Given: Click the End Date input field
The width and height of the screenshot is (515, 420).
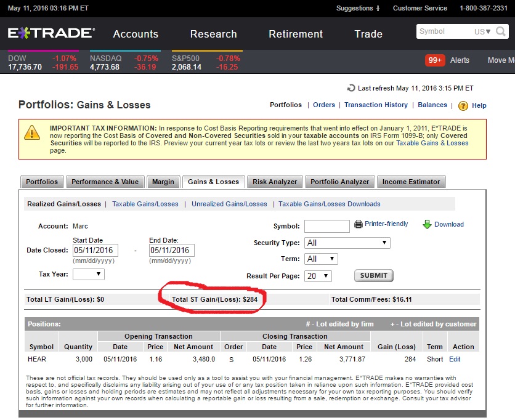Looking at the screenshot, I should click(171, 250).
